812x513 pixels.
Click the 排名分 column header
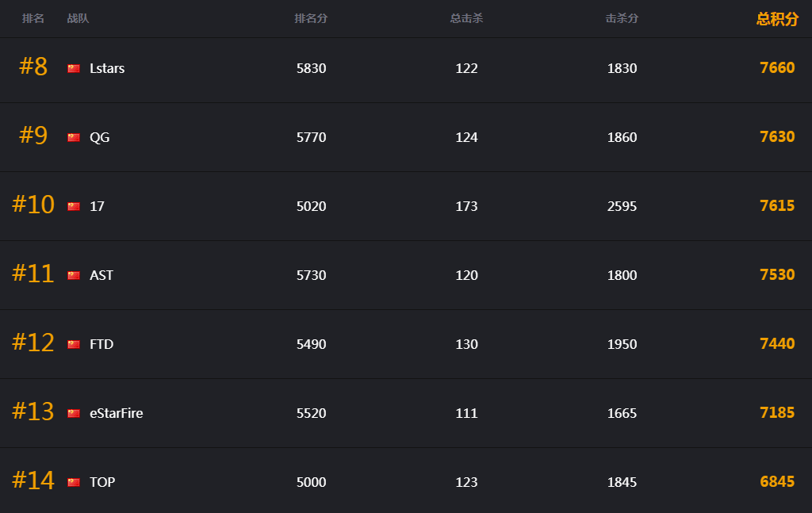pyautogui.click(x=311, y=18)
